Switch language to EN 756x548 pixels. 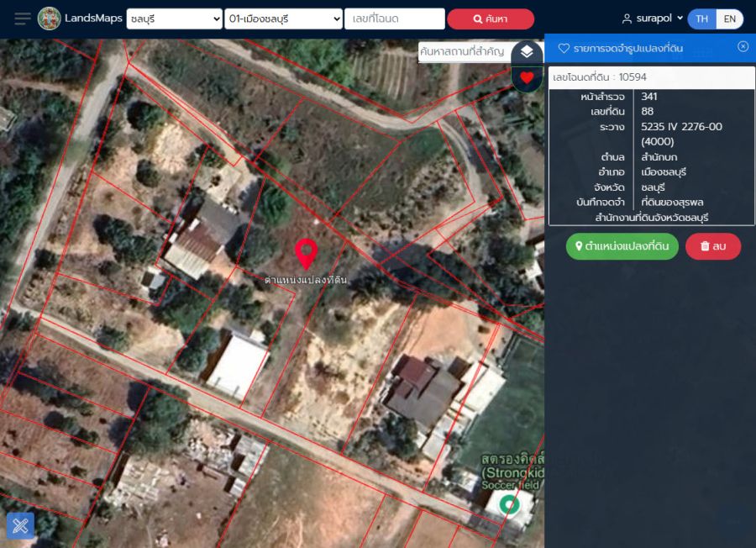click(729, 18)
